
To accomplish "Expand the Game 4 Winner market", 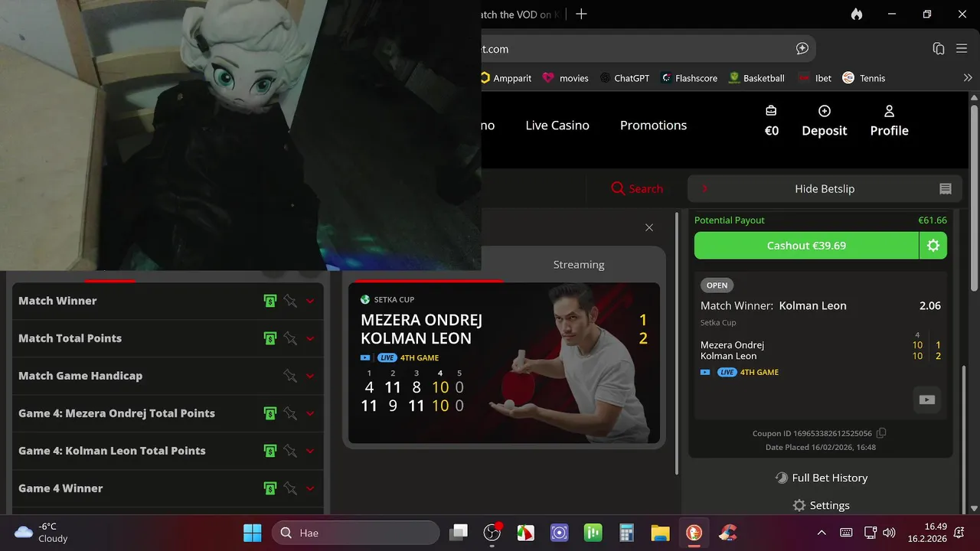I will 310,489.
